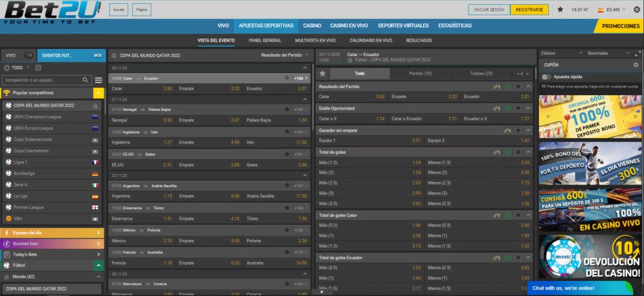Image resolution: width=644 pixels, height=296 pixels.
Task: Open site settings gear in top header
Action: (636, 10)
